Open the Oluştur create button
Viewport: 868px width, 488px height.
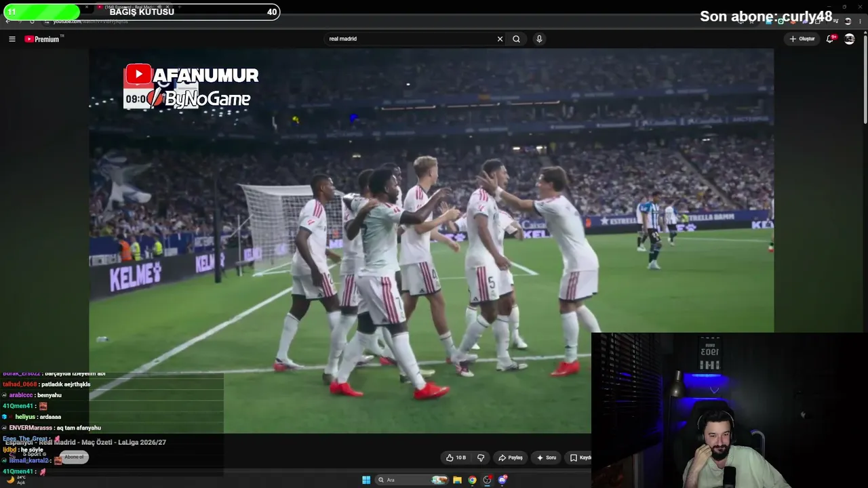click(x=802, y=39)
